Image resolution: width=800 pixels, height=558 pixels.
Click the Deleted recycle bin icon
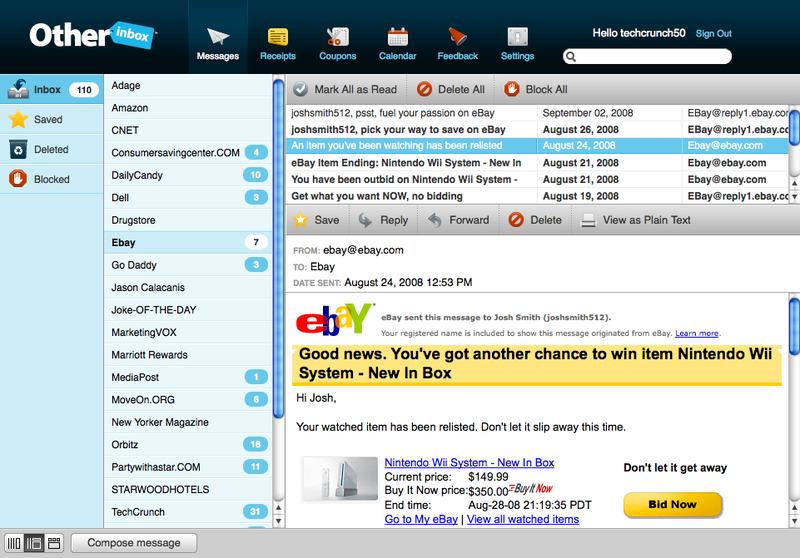tap(18, 149)
